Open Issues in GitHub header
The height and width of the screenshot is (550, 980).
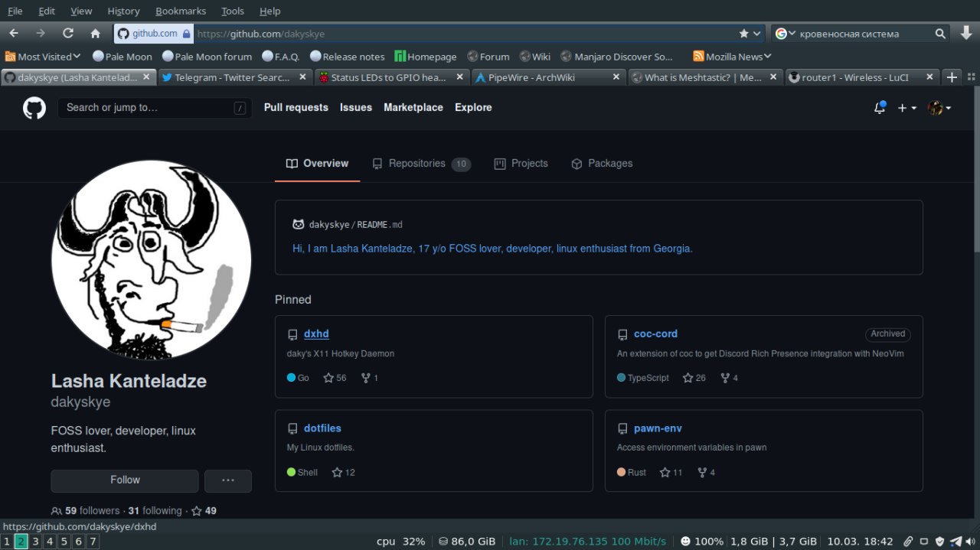tap(356, 108)
